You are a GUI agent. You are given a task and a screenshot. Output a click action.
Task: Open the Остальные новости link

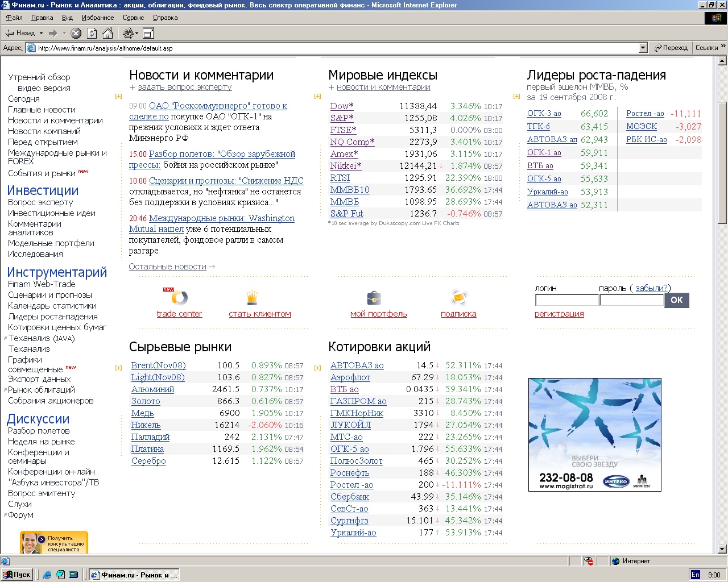pyautogui.click(x=167, y=267)
